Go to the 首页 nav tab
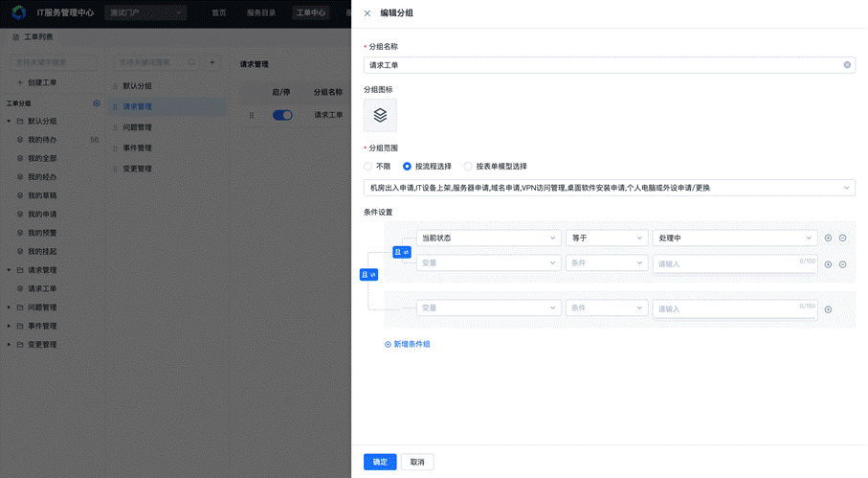Viewport: 868px width, 478px height. pos(219,12)
